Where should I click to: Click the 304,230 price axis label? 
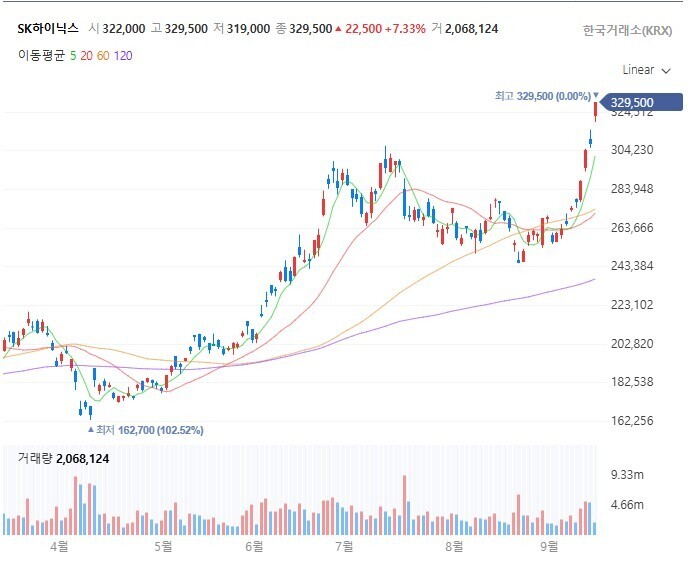632,150
